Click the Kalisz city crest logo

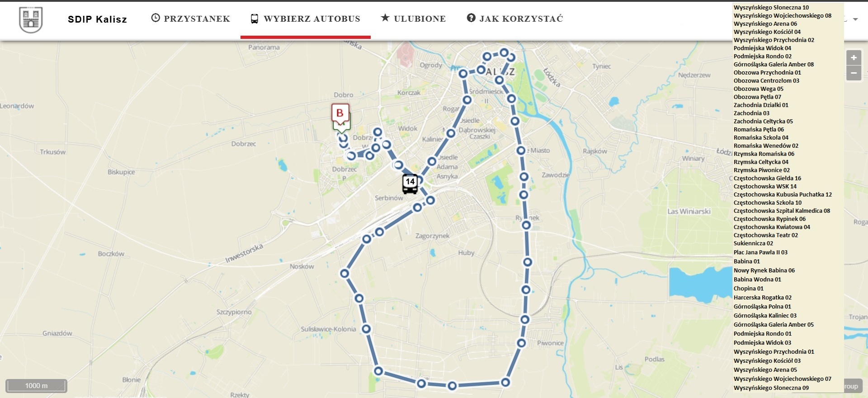tap(31, 20)
